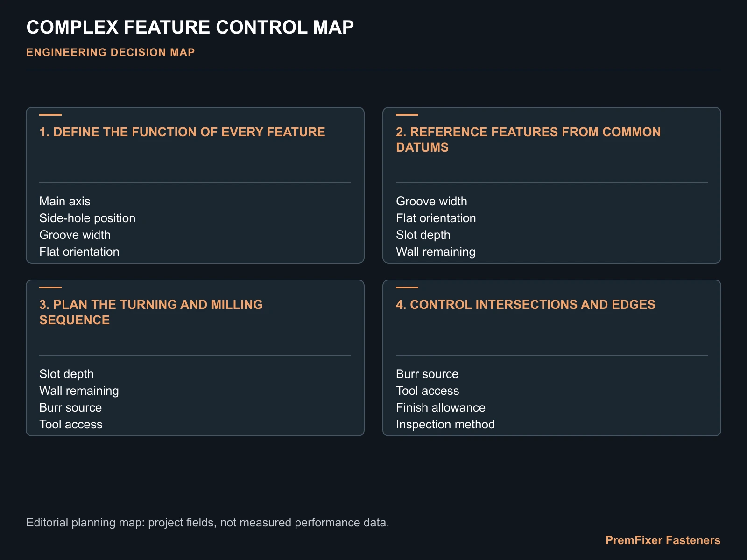
Task: Select heading "4. CONTROL INTERSECTIONS AND EDGES"
Action: (x=526, y=305)
